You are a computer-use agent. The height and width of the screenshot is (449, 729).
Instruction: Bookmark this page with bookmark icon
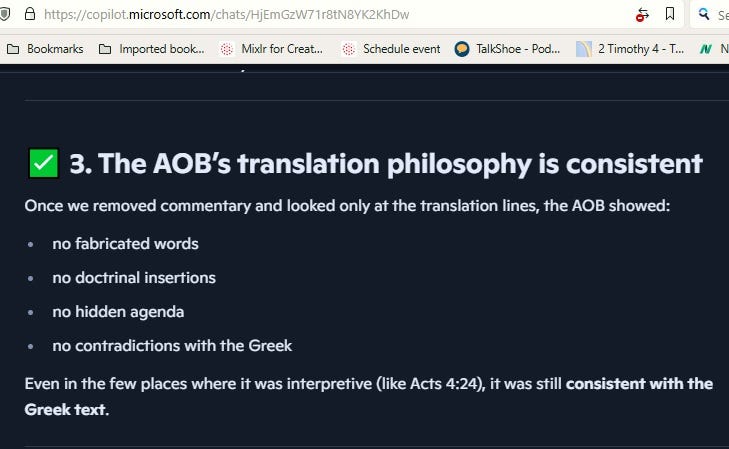point(670,14)
